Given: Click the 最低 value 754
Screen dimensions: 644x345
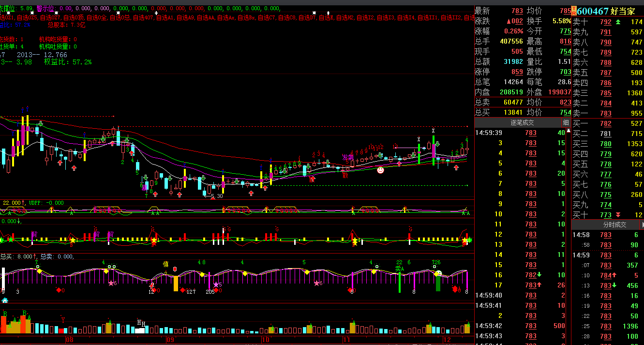Looking at the screenshot, I should click(565, 51).
